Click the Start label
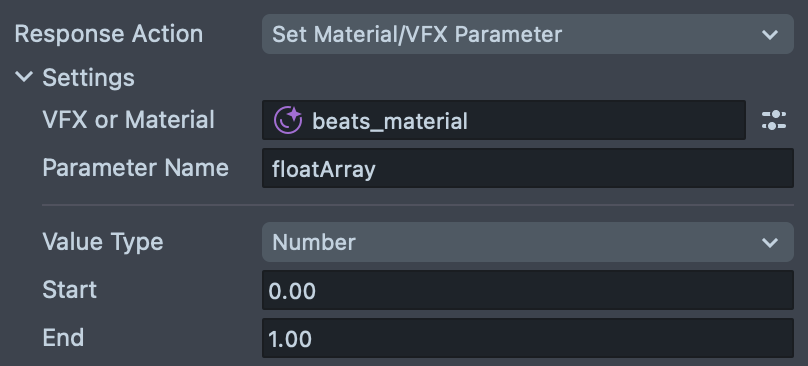 70,290
